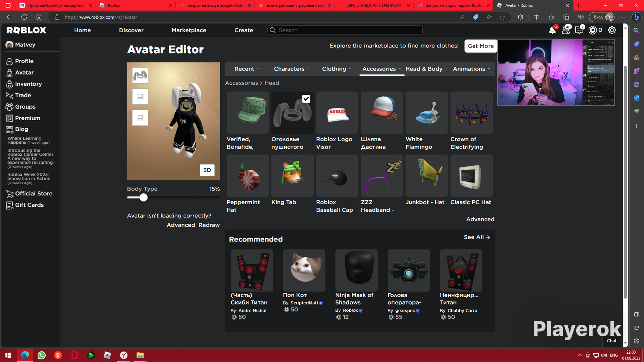This screenshot has height=362, width=644.
Task: Go to the Home menu item
Action: click(83, 30)
